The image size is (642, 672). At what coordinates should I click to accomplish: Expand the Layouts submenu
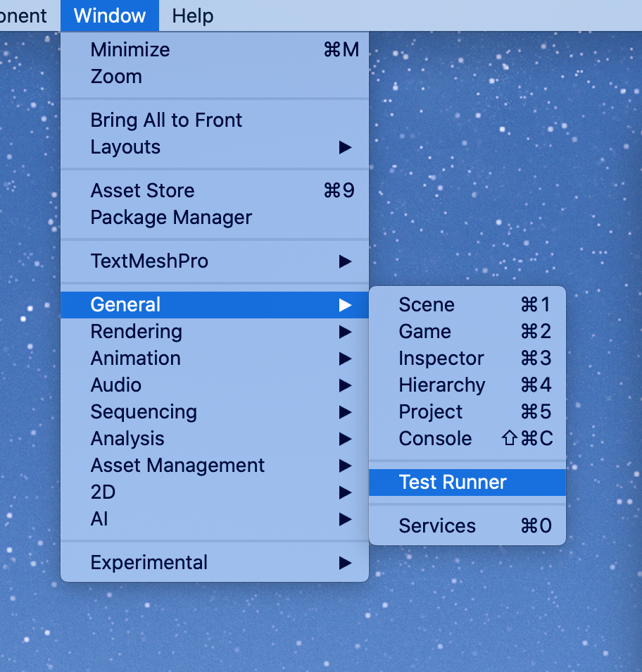(x=215, y=147)
